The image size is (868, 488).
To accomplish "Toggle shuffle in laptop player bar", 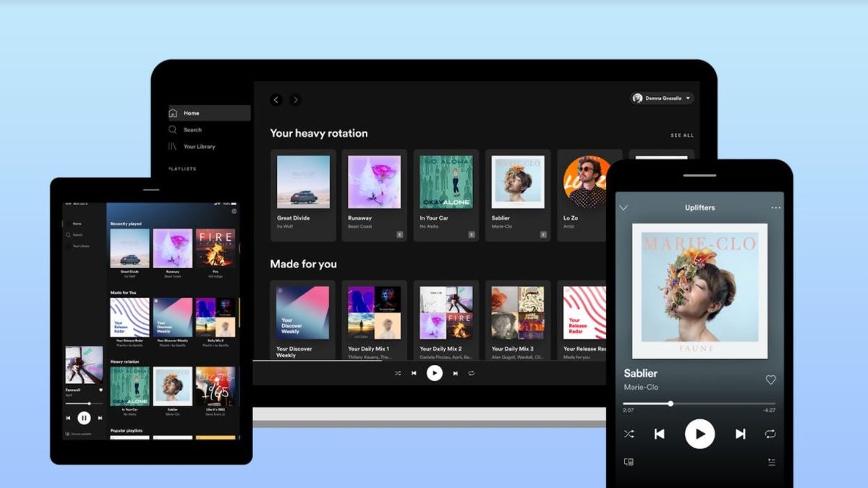I will [x=397, y=373].
